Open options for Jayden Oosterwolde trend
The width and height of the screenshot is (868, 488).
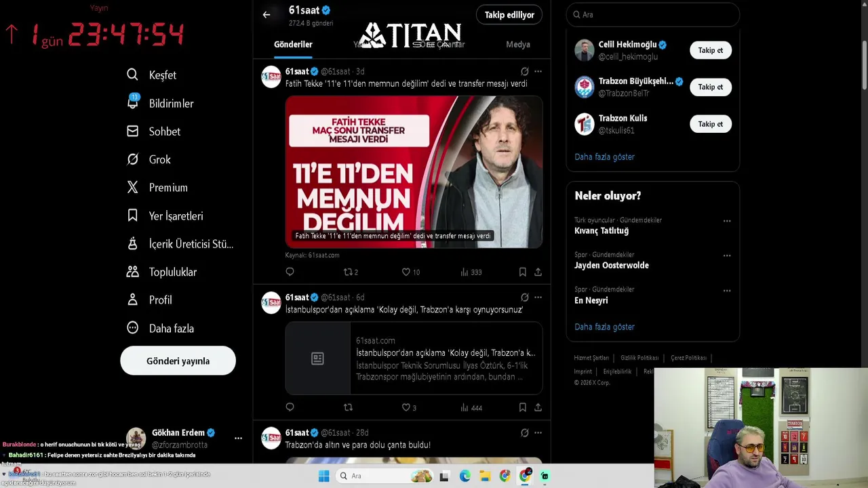727,256
